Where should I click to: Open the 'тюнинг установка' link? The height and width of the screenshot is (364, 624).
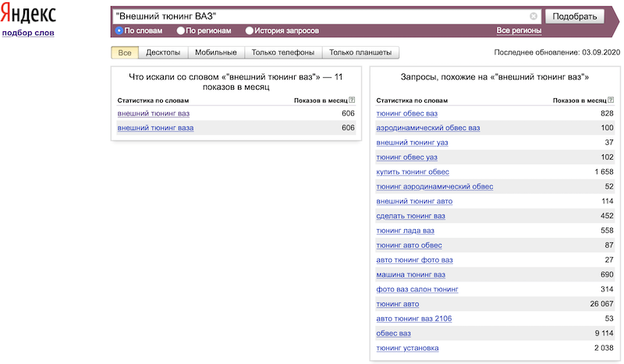(x=407, y=348)
